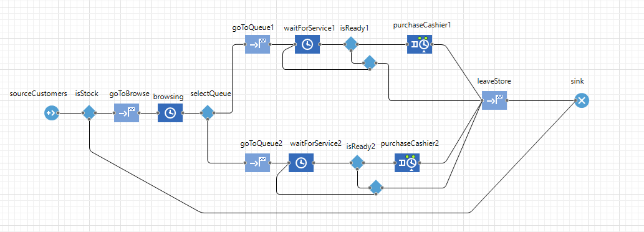Select the waitForService1 clock block

(x=307, y=44)
